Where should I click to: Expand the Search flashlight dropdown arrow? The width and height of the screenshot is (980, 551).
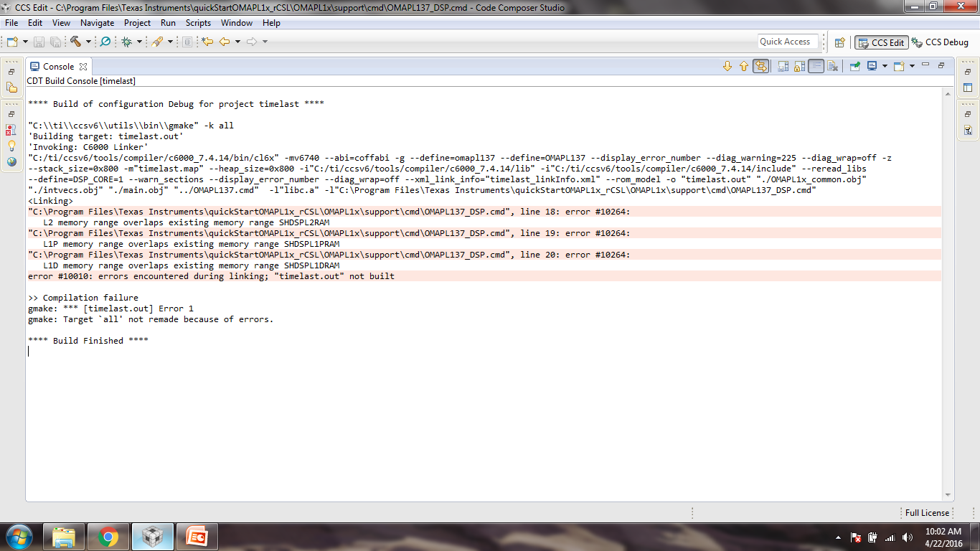170,42
